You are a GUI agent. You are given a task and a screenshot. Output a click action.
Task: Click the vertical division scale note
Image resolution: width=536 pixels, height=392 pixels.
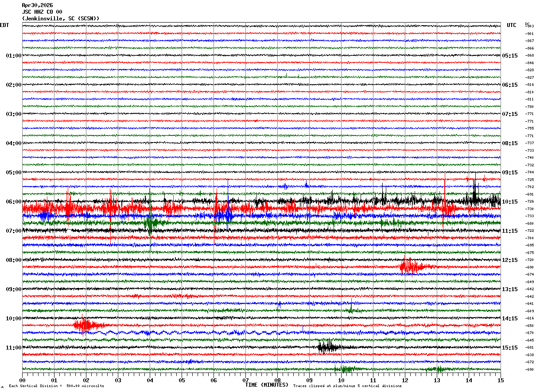point(56,386)
